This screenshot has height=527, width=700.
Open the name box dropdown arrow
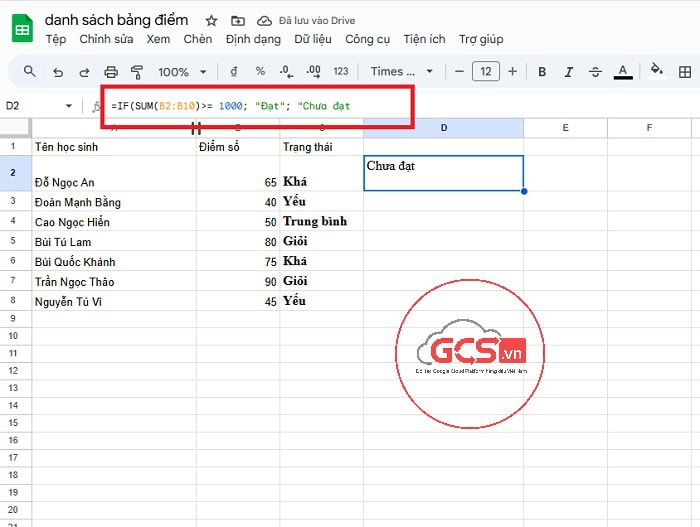point(69,106)
